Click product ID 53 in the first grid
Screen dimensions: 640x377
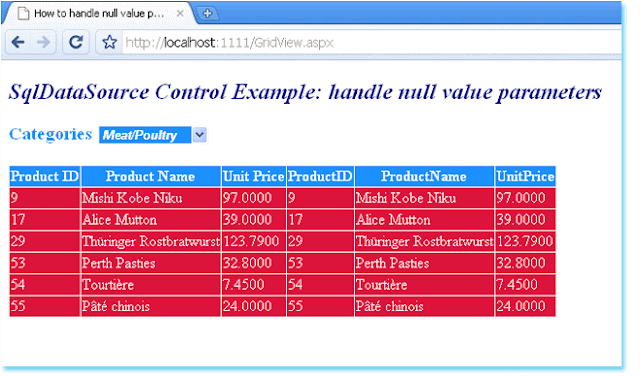click(18, 263)
